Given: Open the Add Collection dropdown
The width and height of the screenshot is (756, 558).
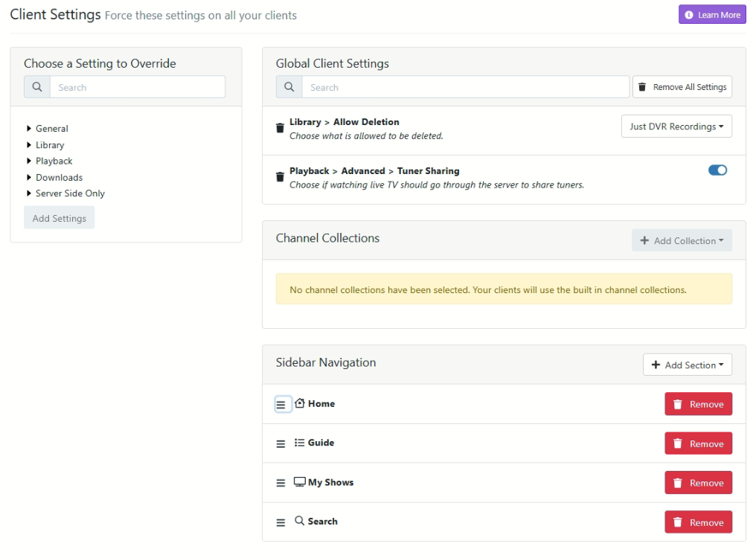Looking at the screenshot, I should (682, 241).
